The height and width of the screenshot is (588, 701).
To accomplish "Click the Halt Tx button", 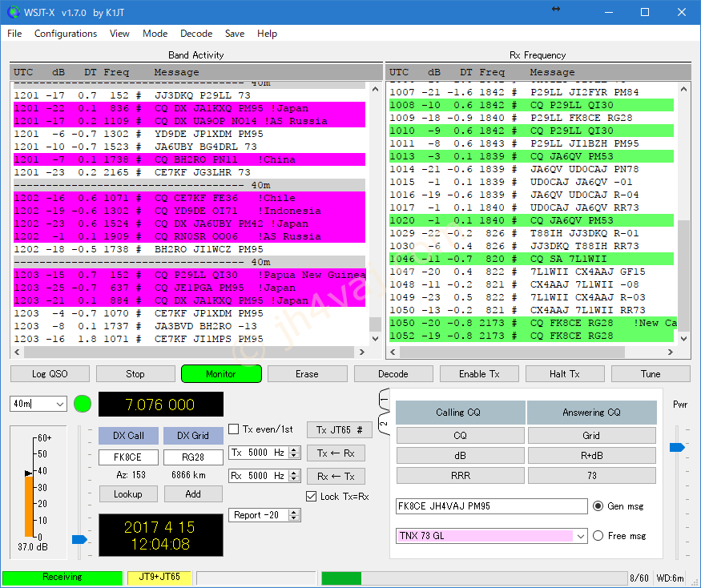I will tap(565, 374).
